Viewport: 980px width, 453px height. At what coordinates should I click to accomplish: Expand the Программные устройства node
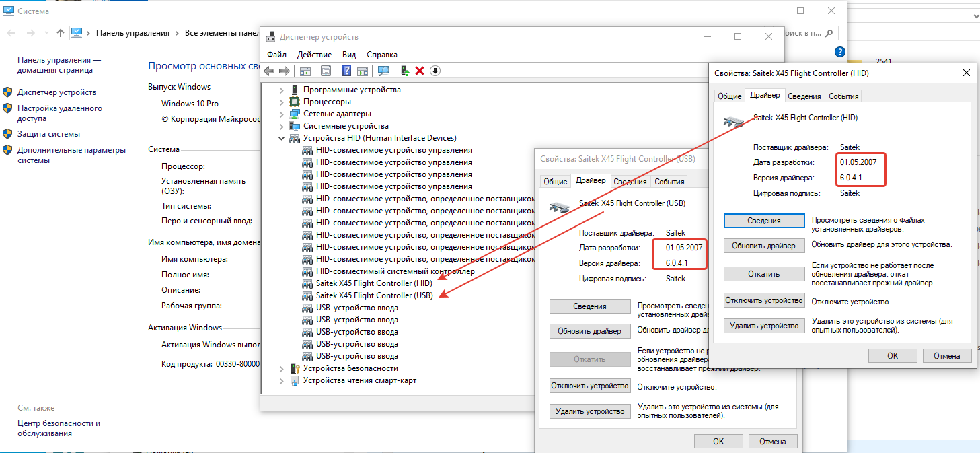[x=282, y=90]
